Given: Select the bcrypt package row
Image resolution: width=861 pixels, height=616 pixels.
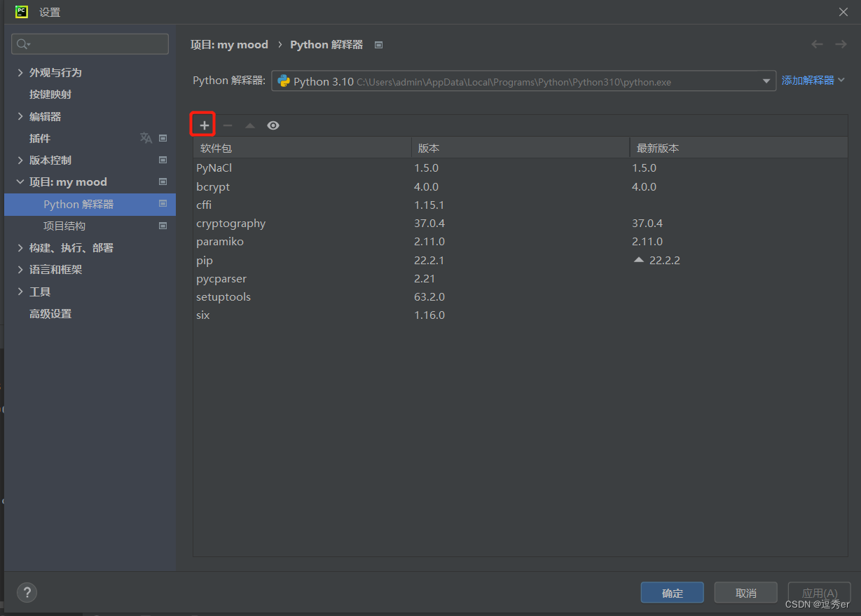Looking at the screenshot, I should (521, 187).
